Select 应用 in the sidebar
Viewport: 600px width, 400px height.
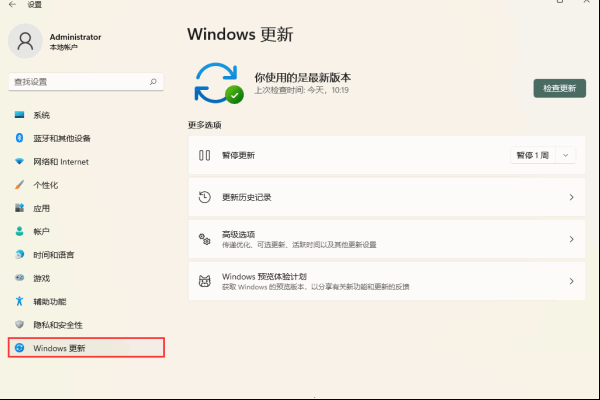tap(86, 208)
